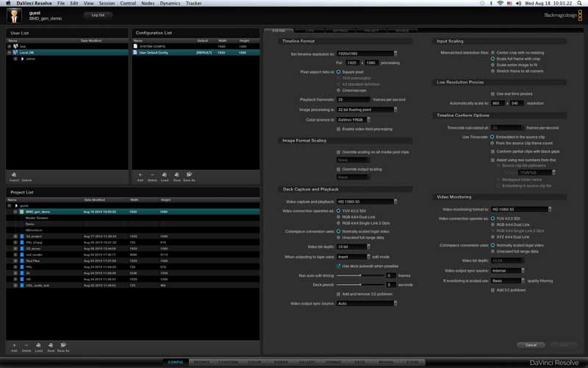
Task: Uncheck Use deck autoedit when possible
Action: coord(338,266)
